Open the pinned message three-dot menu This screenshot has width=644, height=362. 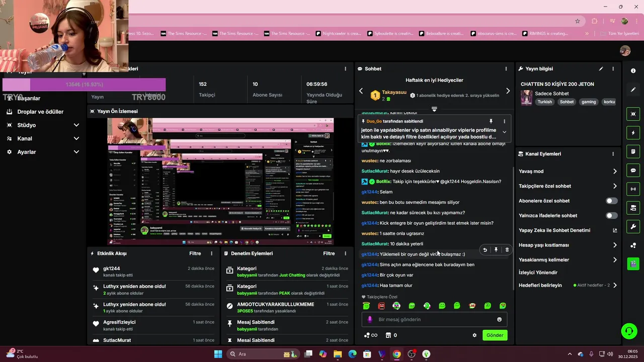click(x=504, y=121)
